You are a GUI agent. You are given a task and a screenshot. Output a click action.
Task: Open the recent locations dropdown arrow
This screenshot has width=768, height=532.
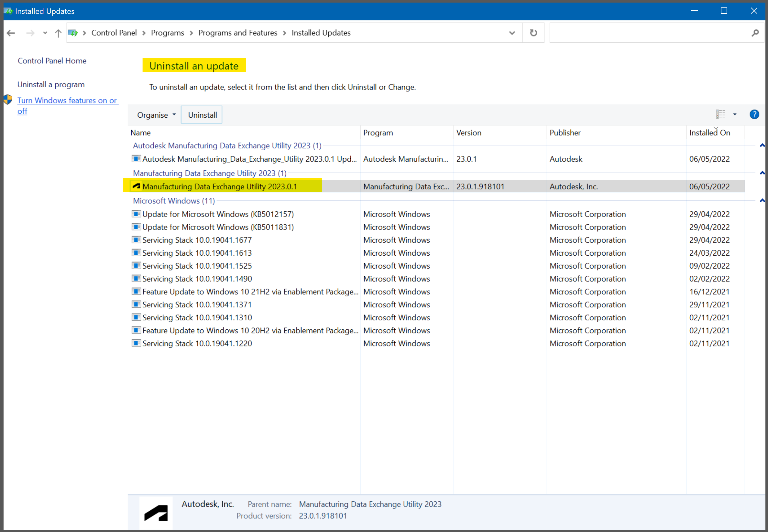pyautogui.click(x=45, y=33)
